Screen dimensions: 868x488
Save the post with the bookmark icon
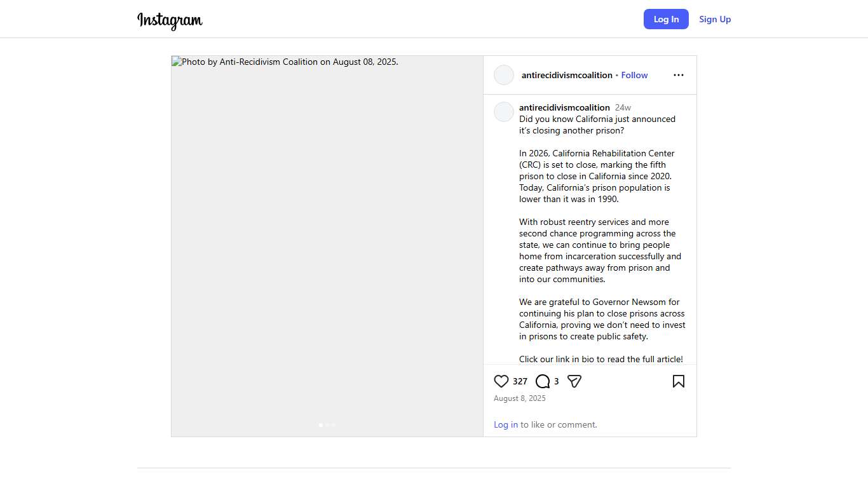click(x=679, y=381)
